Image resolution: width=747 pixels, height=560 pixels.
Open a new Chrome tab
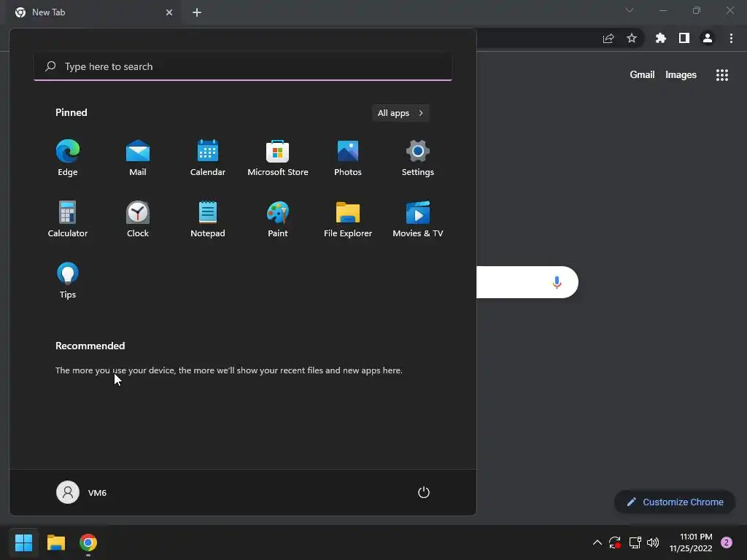tap(197, 12)
